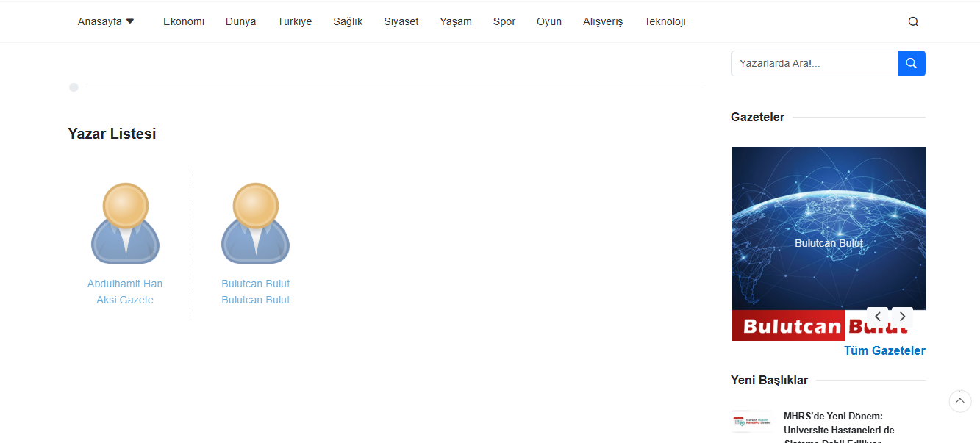Expand the Anasayfa dropdown menu
980x443 pixels.
[x=106, y=21]
